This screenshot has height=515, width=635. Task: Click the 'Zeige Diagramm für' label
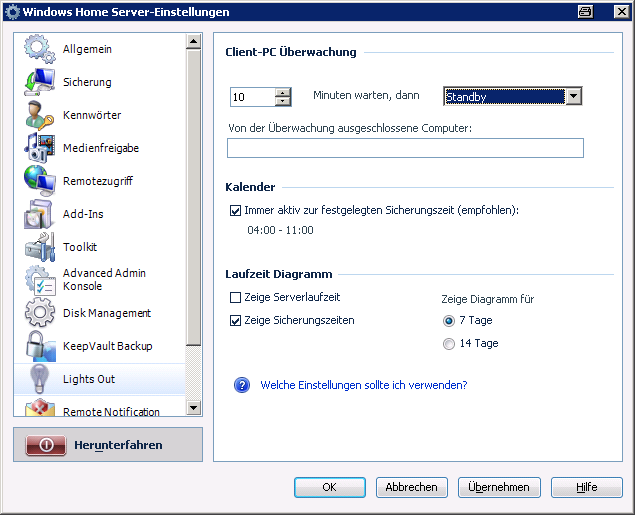point(488,299)
